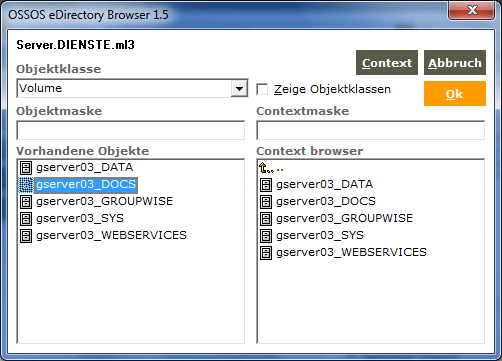Image resolution: width=502 pixels, height=361 pixels.
Task: Click gserver03_DOCS volume icon in Context browser
Action: [x=266, y=202]
